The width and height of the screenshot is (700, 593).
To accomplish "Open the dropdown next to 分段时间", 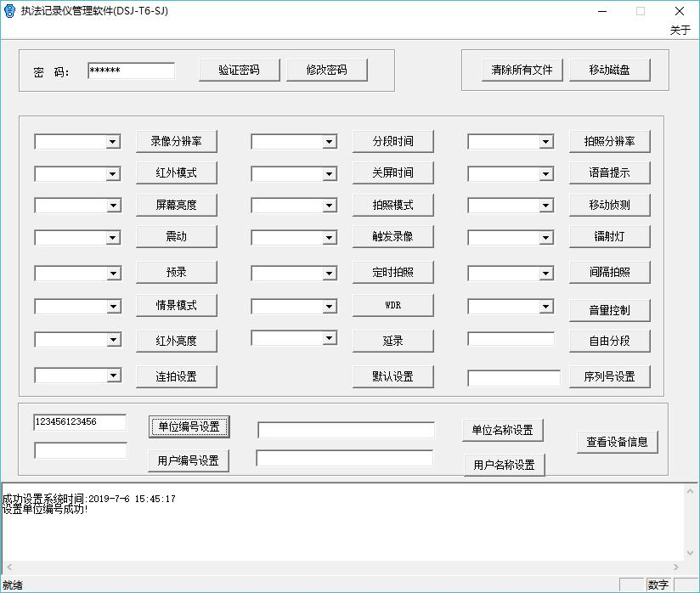I will click(330, 142).
